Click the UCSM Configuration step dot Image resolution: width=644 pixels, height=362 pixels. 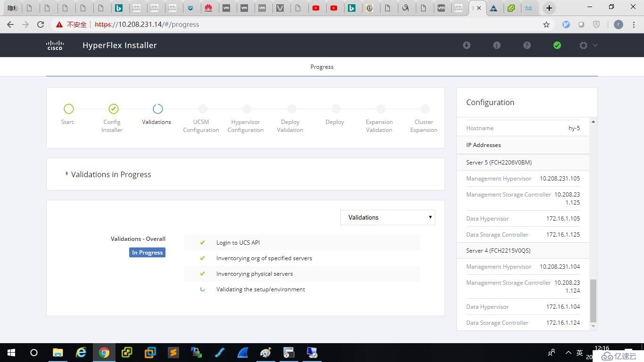click(202, 109)
